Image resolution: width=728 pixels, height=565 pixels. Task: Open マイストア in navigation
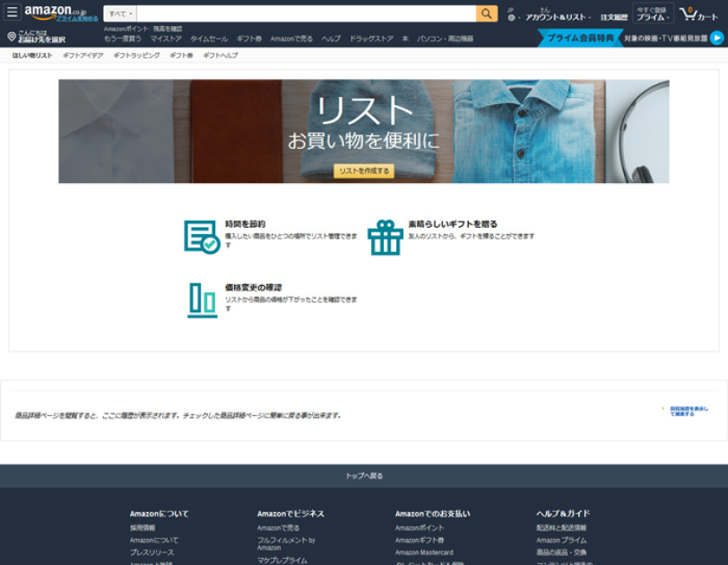point(166,39)
